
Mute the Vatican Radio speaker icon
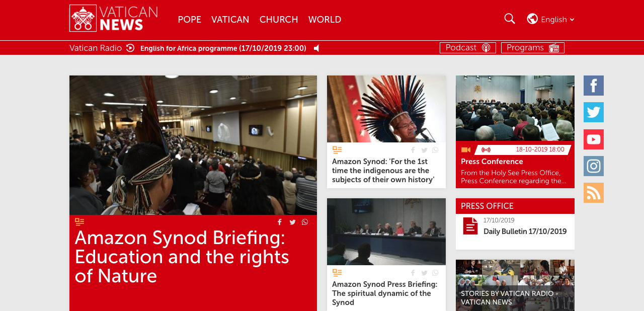pos(316,48)
